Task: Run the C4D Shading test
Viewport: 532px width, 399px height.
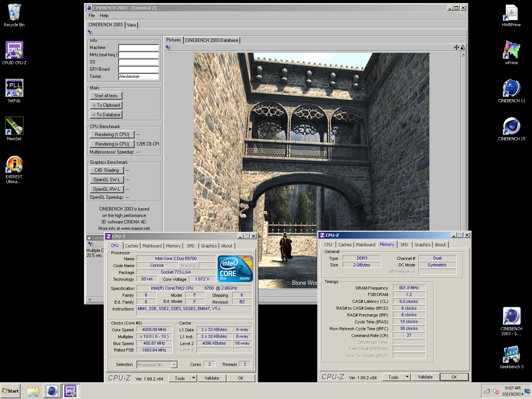Action: point(107,170)
